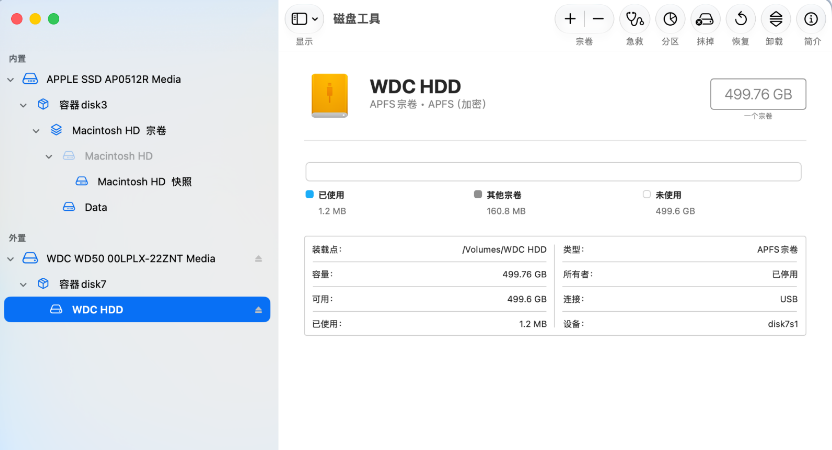Image resolution: width=832 pixels, height=450 pixels.
Task: Collapse the Macintosh HD 宗卷 group
Action: tap(36, 131)
